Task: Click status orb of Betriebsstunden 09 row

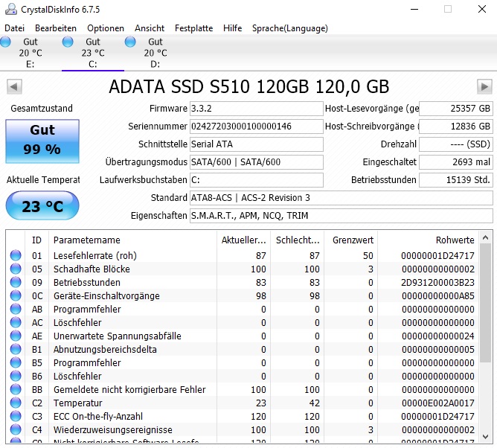Action: coord(16,282)
